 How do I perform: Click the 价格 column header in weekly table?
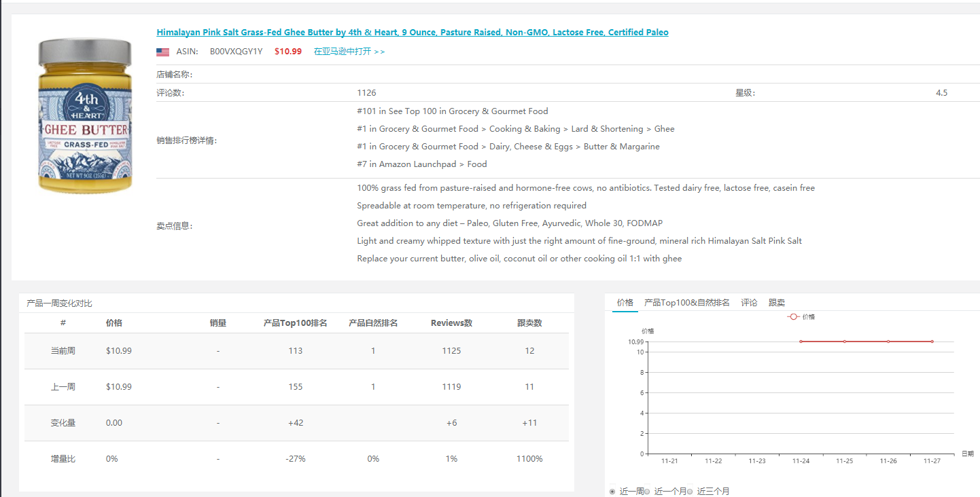pyautogui.click(x=114, y=323)
